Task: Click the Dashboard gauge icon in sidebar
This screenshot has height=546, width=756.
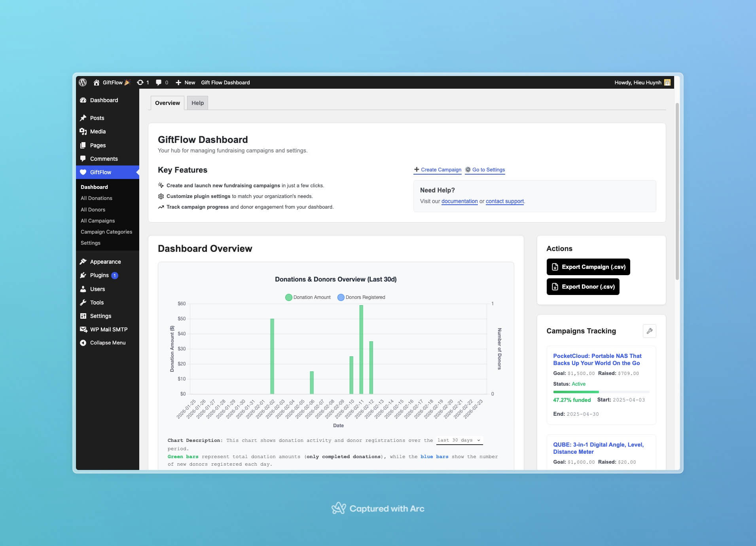Action: pos(83,100)
